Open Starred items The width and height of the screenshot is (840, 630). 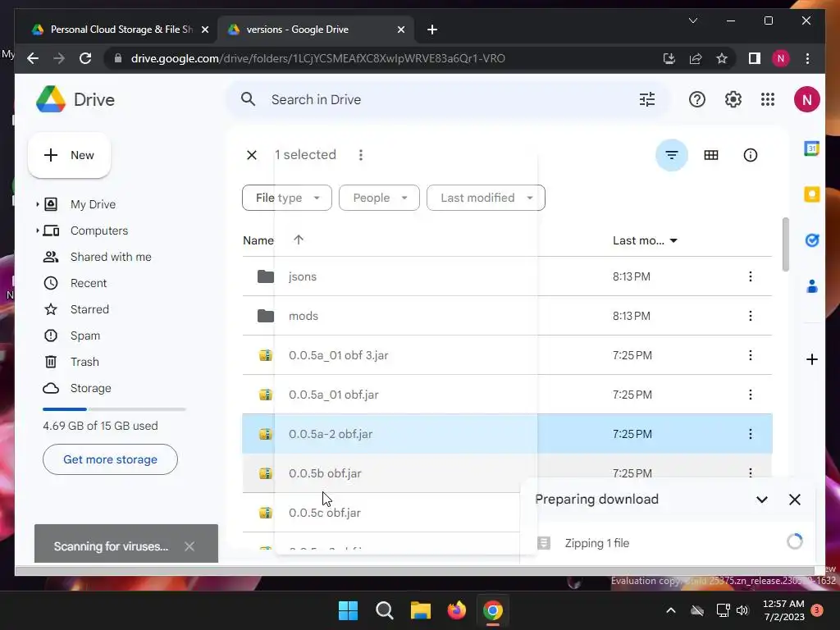[89, 309]
